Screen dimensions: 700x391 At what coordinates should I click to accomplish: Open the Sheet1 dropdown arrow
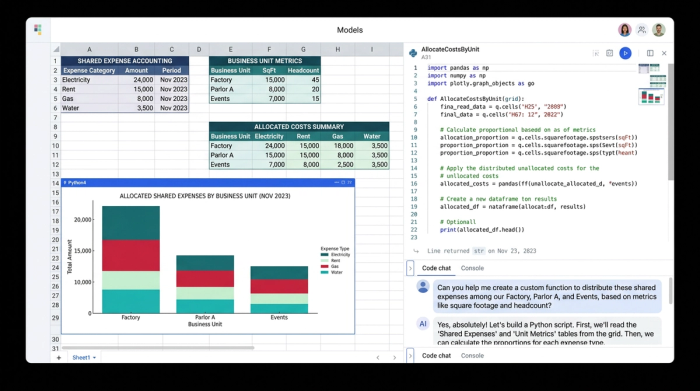coord(94,358)
